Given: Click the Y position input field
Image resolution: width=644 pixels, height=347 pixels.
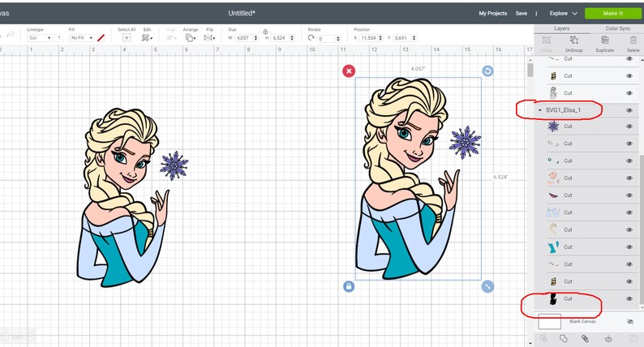Looking at the screenshot, I should coord(402,38).
